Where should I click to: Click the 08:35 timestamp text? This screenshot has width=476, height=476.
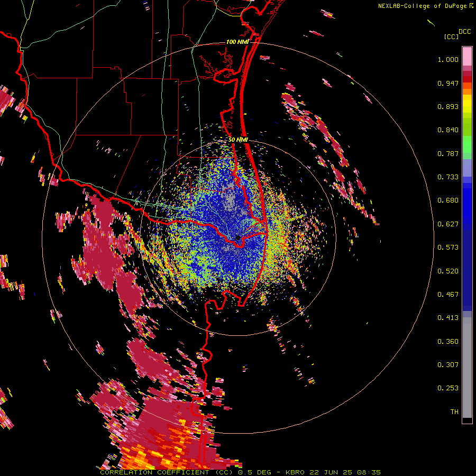tap(369, 472)
